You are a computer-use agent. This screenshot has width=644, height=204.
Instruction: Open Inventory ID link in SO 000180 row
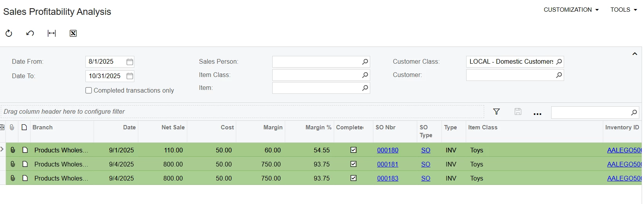[624, 150]
